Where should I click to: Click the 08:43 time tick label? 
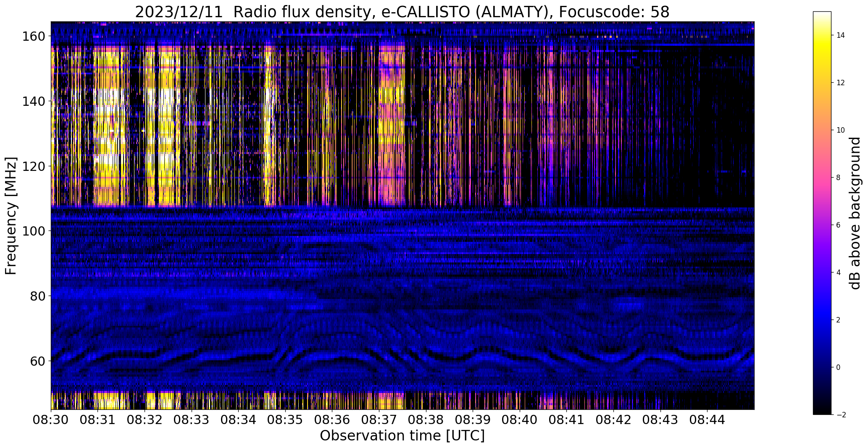pyautogui.click(x=660, y=420)
